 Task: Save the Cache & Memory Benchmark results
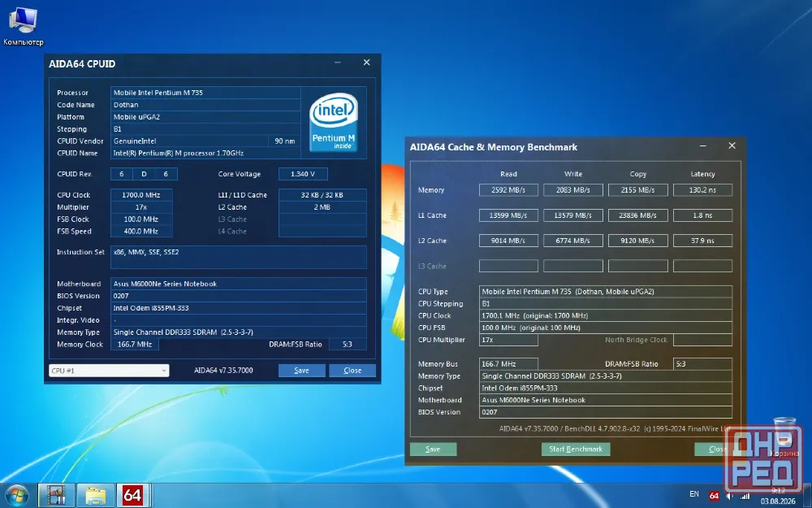pyautogui.click(x=433, y=449)
